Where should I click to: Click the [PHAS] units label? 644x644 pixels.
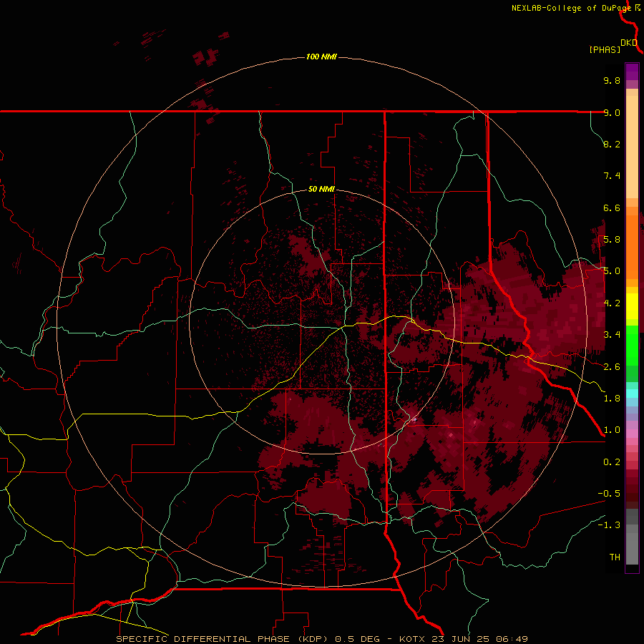coord(605,49)
